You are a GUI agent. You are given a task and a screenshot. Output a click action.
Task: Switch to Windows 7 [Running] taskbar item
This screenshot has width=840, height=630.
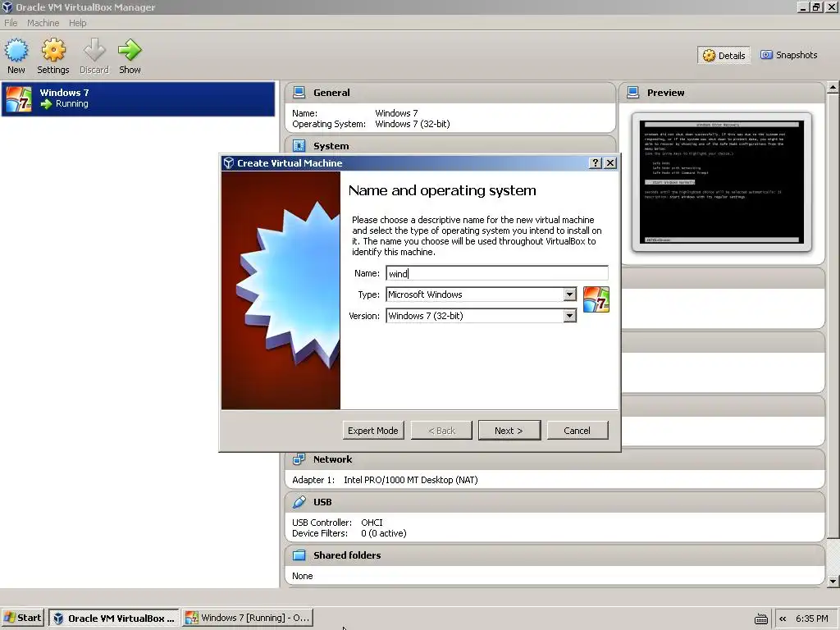[x=248, y=618]
